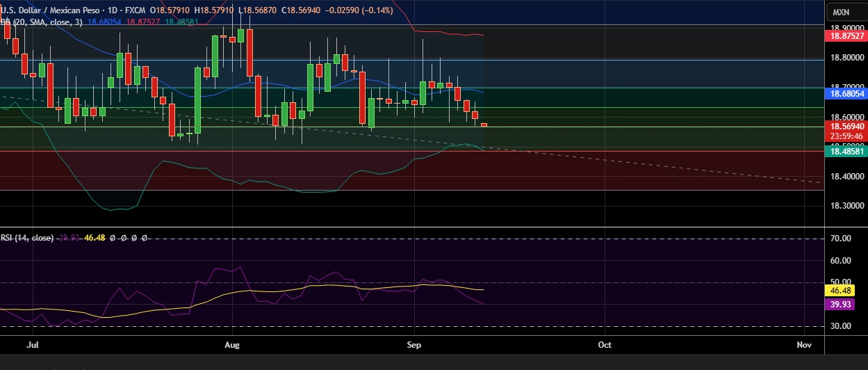
Task: Click the current price 18.56940 label
Action: 845,127
